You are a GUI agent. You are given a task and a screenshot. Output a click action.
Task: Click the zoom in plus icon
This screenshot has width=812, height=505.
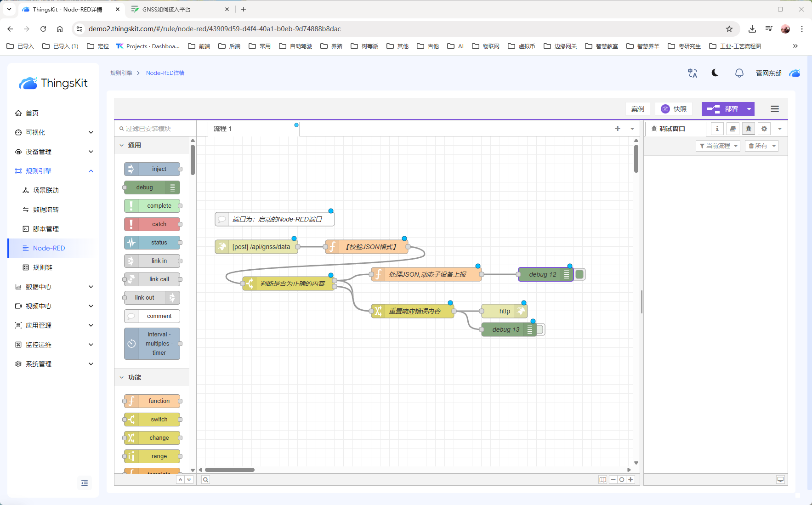[x=630, y=479]
